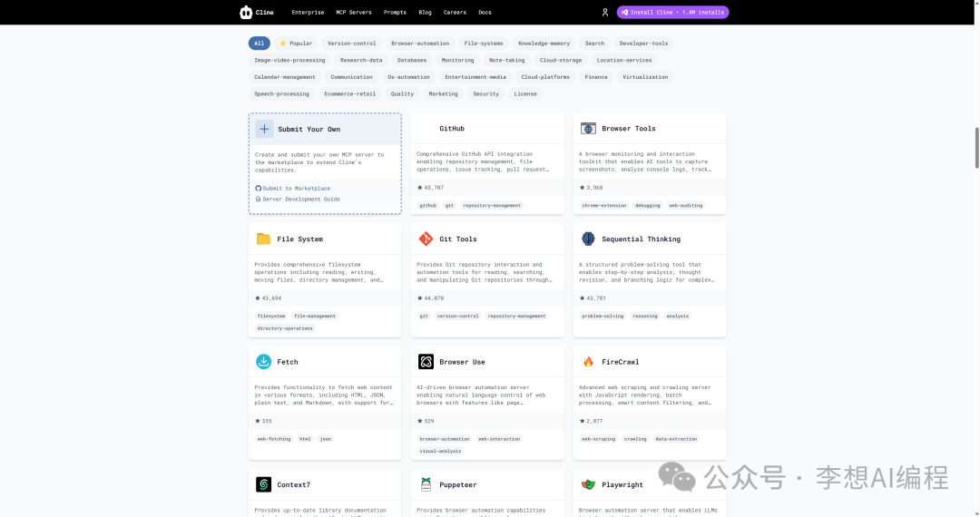Click the Fetch download icon
Image resolution: width=980 pixels, height=517 pixels.
[264, 362]
